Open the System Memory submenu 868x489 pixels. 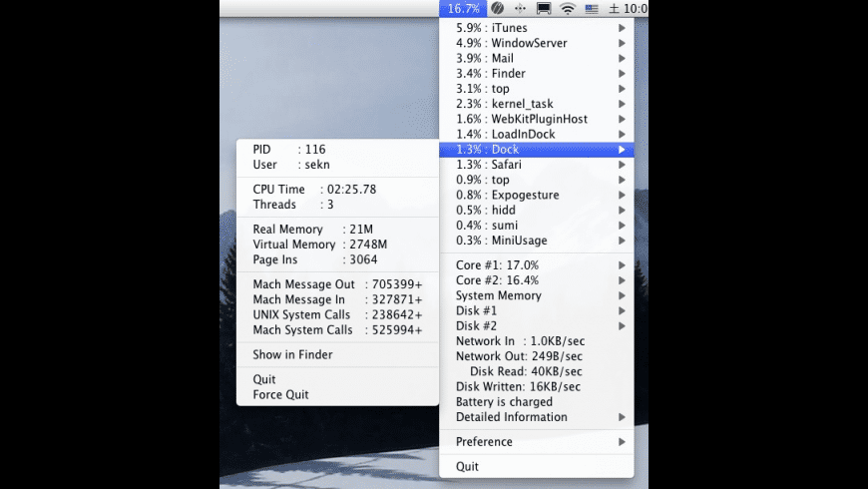pyautogui.click(x=537, y=295)
